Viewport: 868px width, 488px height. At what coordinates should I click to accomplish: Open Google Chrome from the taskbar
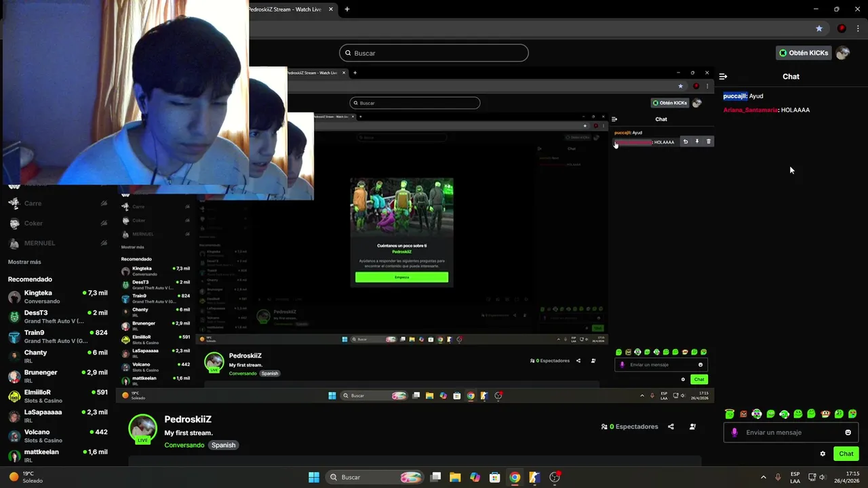(x=515, y=477)
